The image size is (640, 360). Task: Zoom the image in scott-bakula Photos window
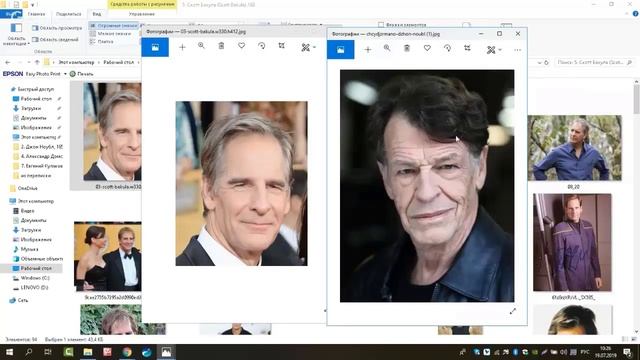pos(201,46)
